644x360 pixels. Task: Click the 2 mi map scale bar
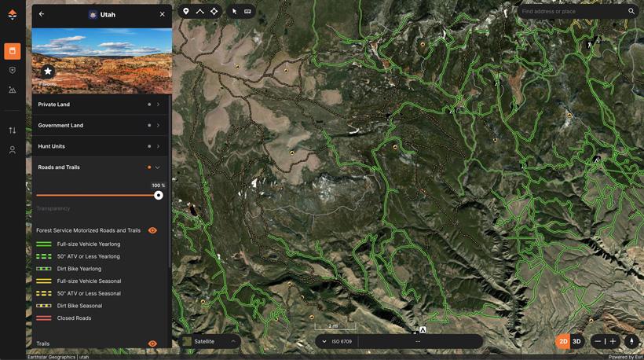click(335, 327)
